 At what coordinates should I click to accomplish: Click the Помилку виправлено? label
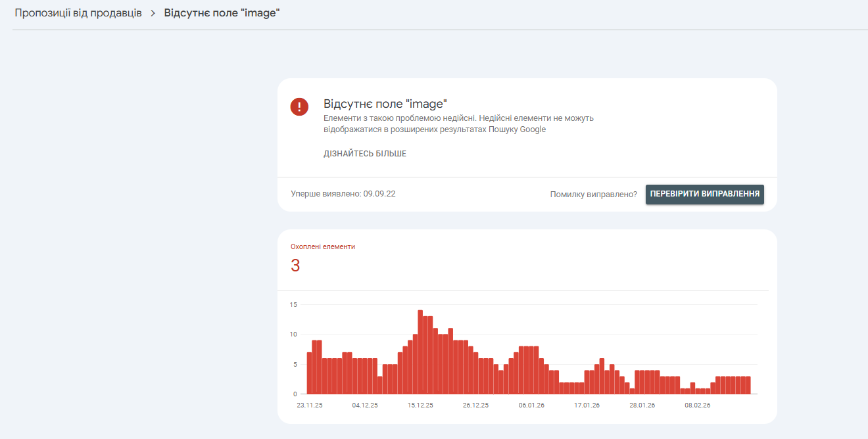coord(594,195)
